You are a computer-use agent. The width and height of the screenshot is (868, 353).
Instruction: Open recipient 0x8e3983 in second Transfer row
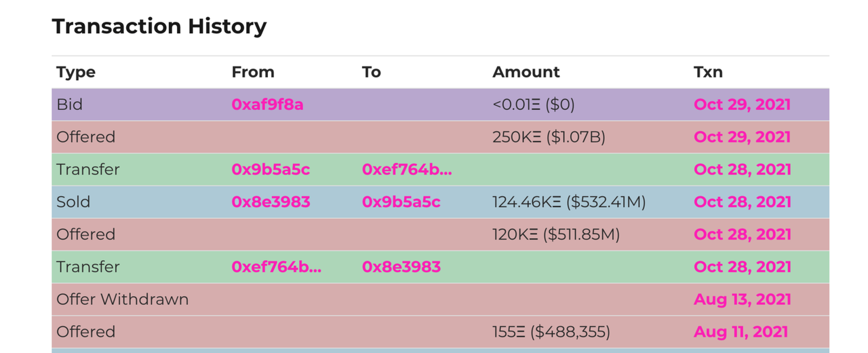coord(401,267)
